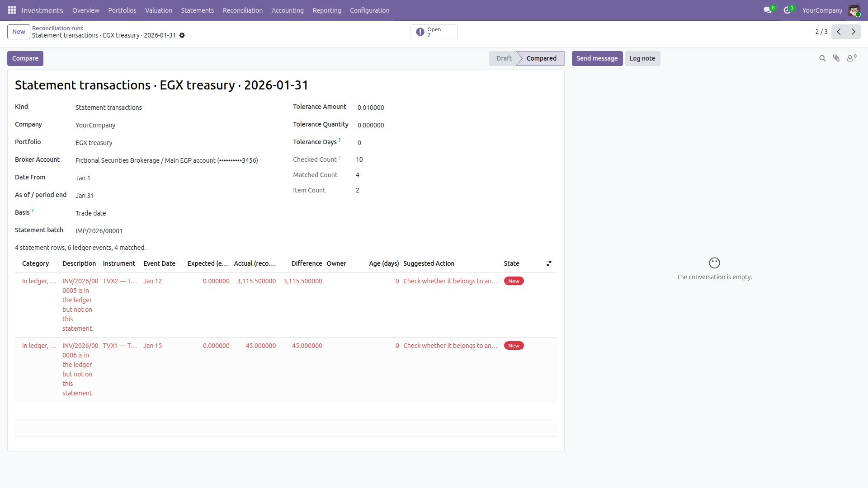Click the search icon in chatter
This screenshot has height=488, width=868.
tap(822, 58)
